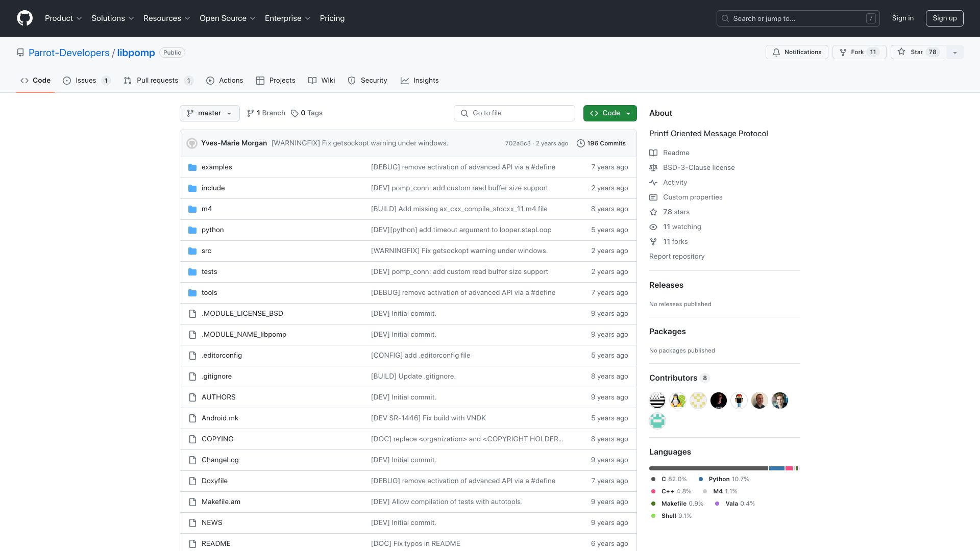This screenshot has height=551, width=980.
Task: Open the Wiki tab book icon
Action: point(312,81)
